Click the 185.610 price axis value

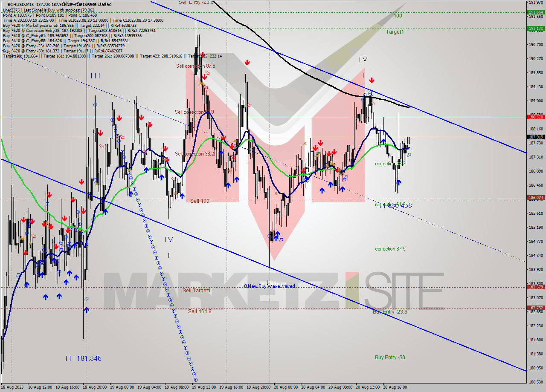click(535, 213)
